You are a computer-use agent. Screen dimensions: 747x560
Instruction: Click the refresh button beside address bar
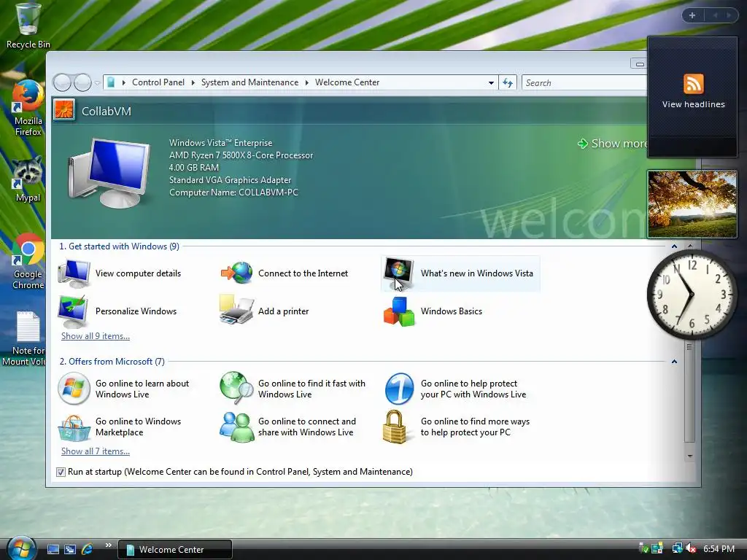coord(508,83)
